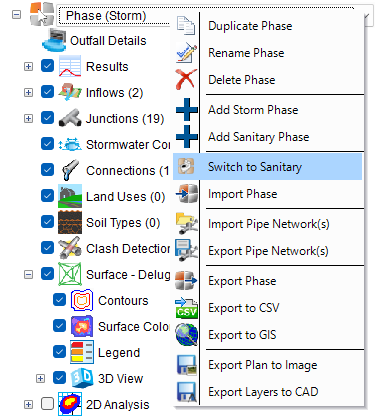388x420 pixels.
Task: Choose Export Pipe Network(s) menu entry
Action: [268, 251]
